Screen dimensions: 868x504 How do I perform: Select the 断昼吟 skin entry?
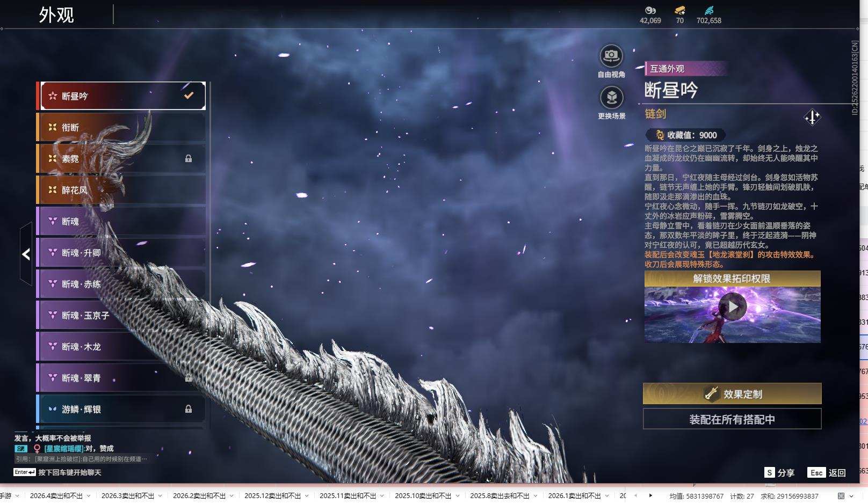coord(122,96)
